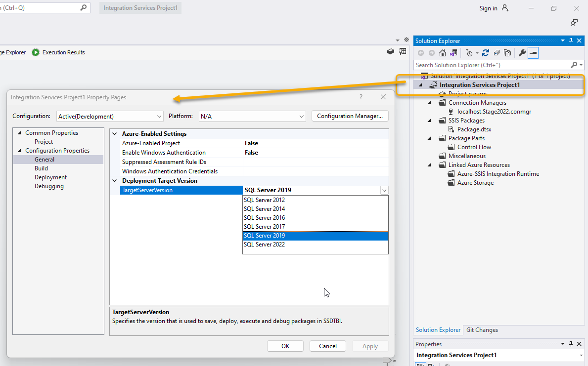Image resolution: width=588 pixels, height=366 pixels.
Task: Collapse Integration Services Project1 node
Action: (421, 85)
